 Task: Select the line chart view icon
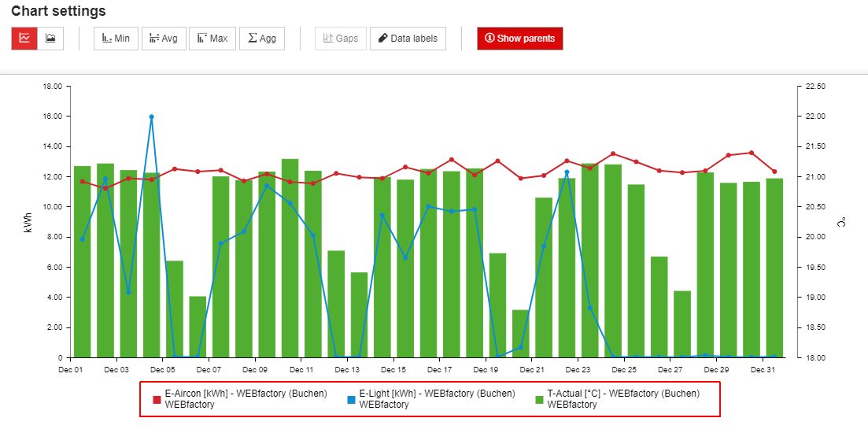[x=24, y=38]
